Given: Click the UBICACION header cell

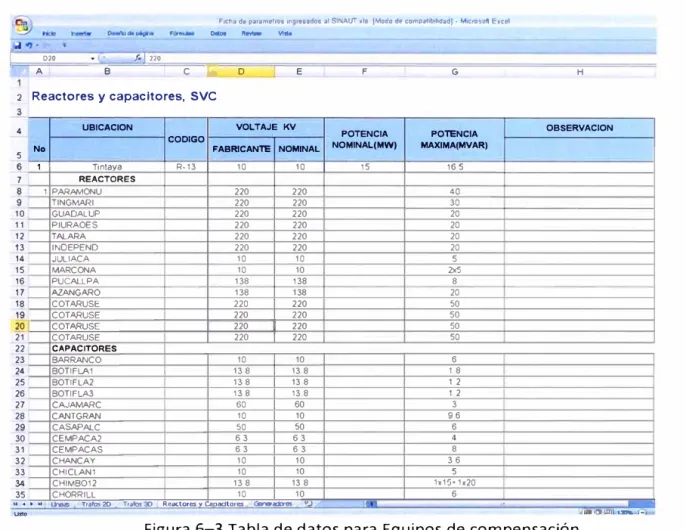Looking at the screenshot, I should (x=107, y=127).
